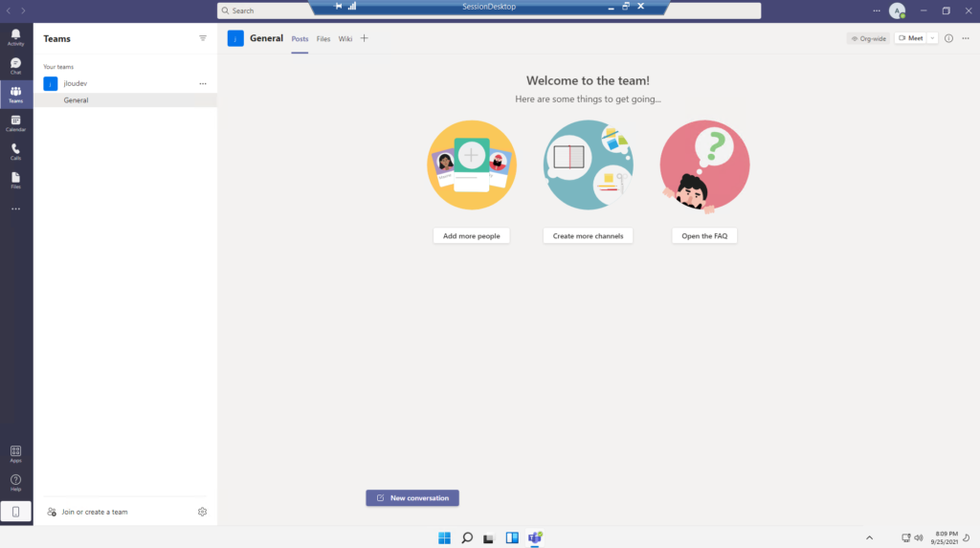Click Open the FAQ button
Image resolution: width=980 pixels, height=548 pixels.
[704, 235]
